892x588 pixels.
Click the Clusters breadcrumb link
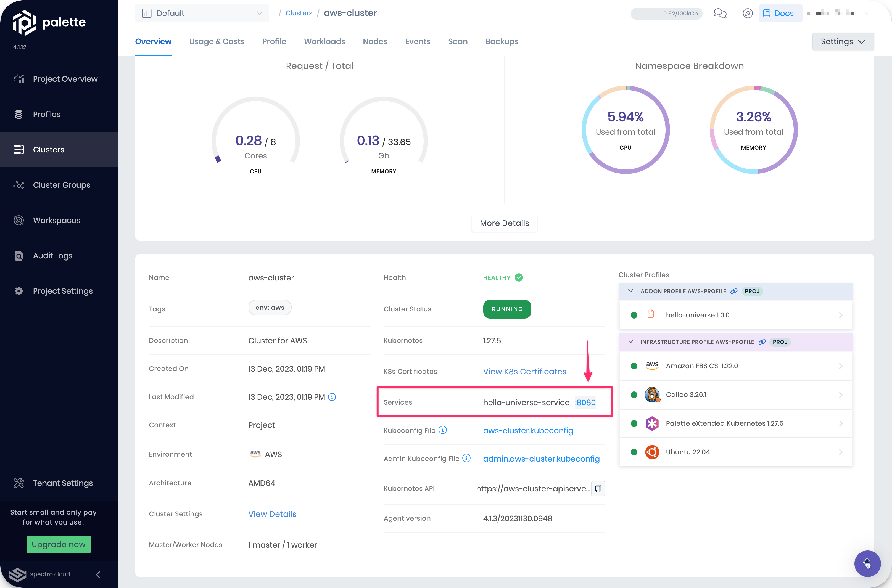pos(299,13)
